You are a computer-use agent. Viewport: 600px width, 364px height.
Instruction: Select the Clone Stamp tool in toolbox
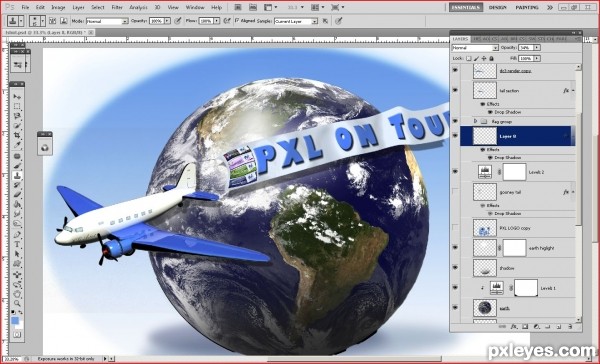17,176
